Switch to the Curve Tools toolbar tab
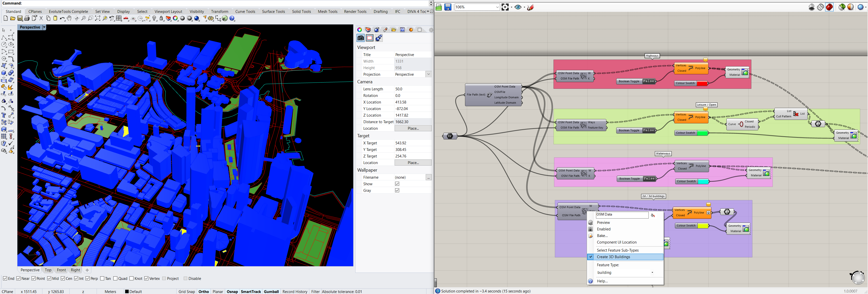 [245, 11]
